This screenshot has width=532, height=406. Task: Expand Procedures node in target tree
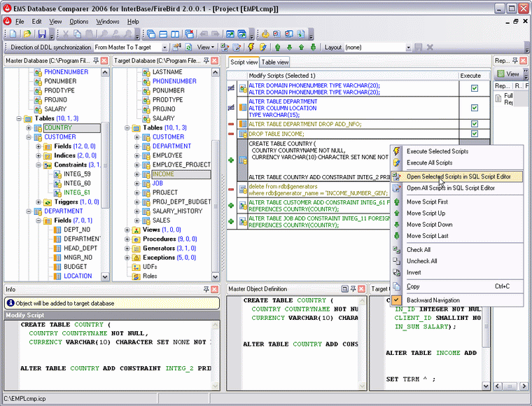pyautogui.click(x=127, y=239)
